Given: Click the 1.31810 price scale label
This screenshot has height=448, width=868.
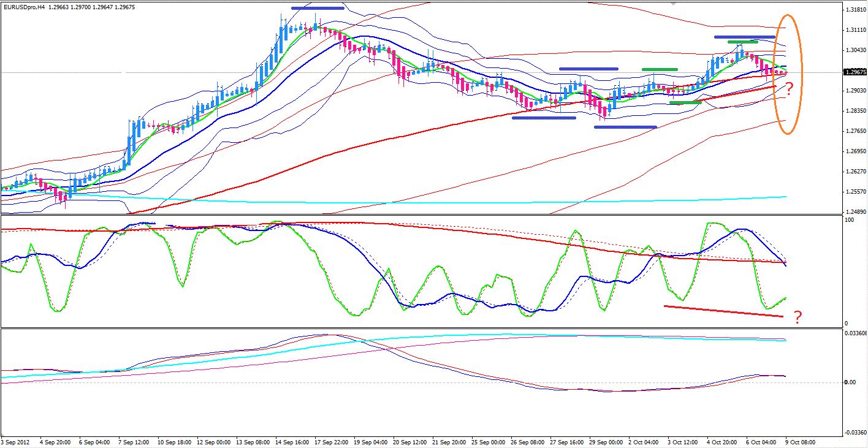Looking at the screenshot, I should click(855, 10).
